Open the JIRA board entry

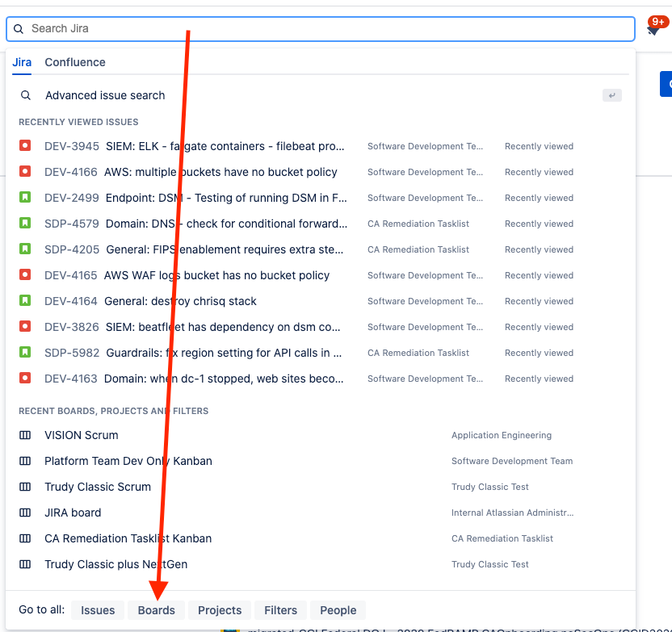pos(320,513)
